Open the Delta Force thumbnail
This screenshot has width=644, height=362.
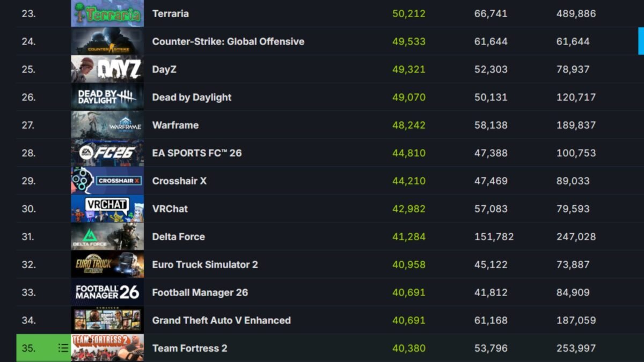click(x=107, y=237)
